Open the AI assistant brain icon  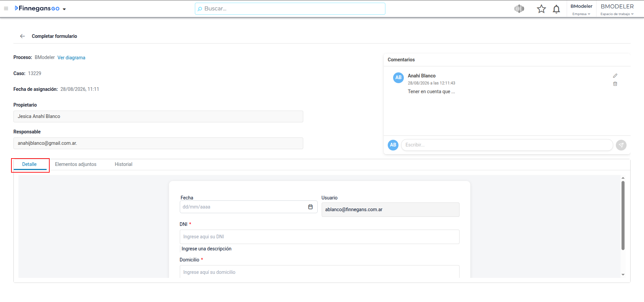pos(519,9)
